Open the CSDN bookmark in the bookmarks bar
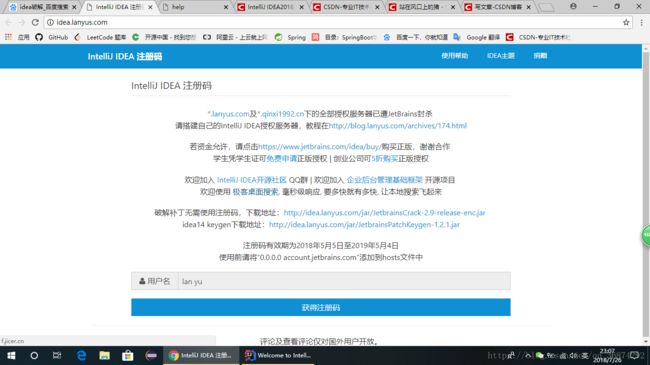The height and width of the screenshot is (365, 650). pyautogui.click(x=538, y=37)
